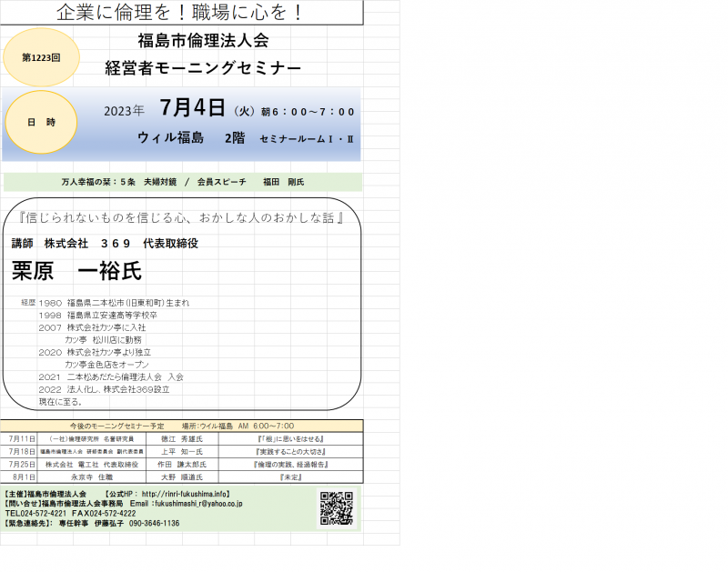Screen dimensions: 728x572
Task: Select the yellow 「日 時」 oval badge
Action: (x=40, y=120)
